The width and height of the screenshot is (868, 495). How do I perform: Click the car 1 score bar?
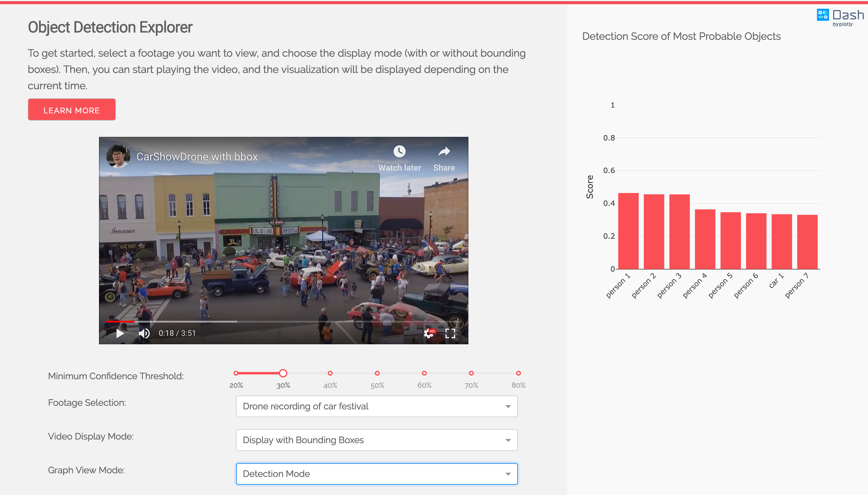point(782,241)
